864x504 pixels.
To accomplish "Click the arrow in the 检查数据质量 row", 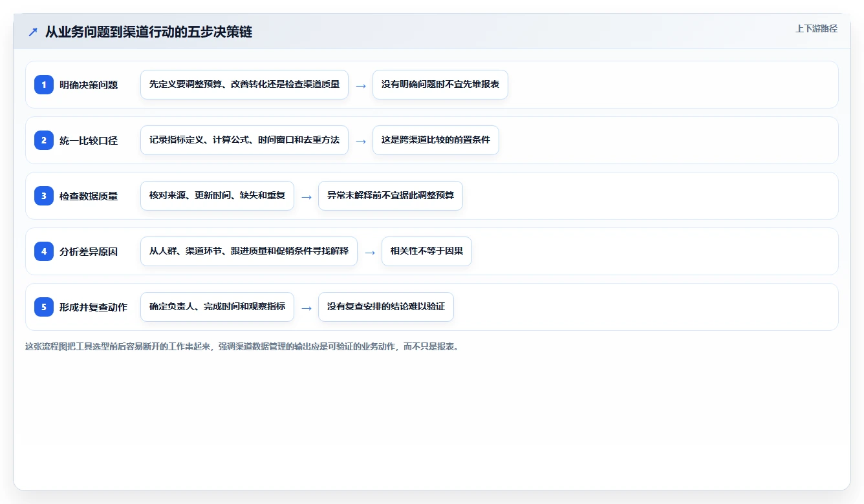I will pyautogui.click(x=307, y=196).
